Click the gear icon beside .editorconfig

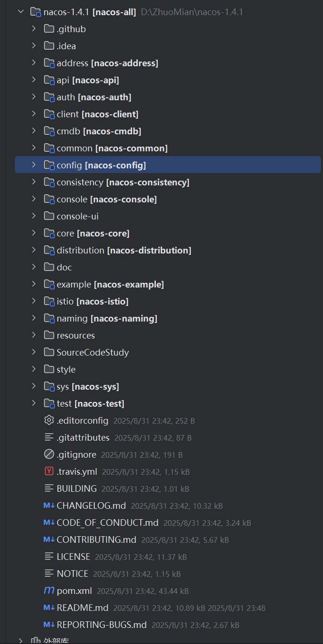49,420
